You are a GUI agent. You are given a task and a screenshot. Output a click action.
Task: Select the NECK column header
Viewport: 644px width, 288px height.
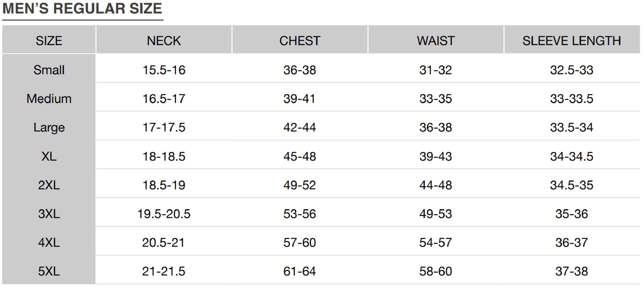click(164, 41)
